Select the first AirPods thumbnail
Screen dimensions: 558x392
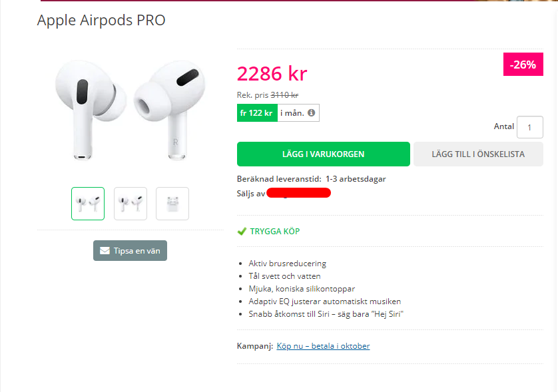click(x=88, y=204)
